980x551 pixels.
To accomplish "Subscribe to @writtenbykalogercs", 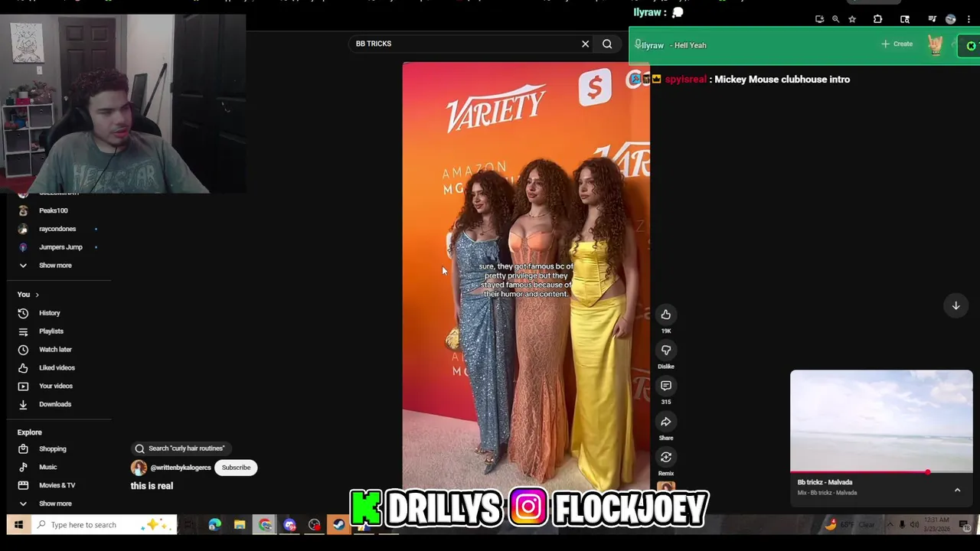I will pos(236,468).
